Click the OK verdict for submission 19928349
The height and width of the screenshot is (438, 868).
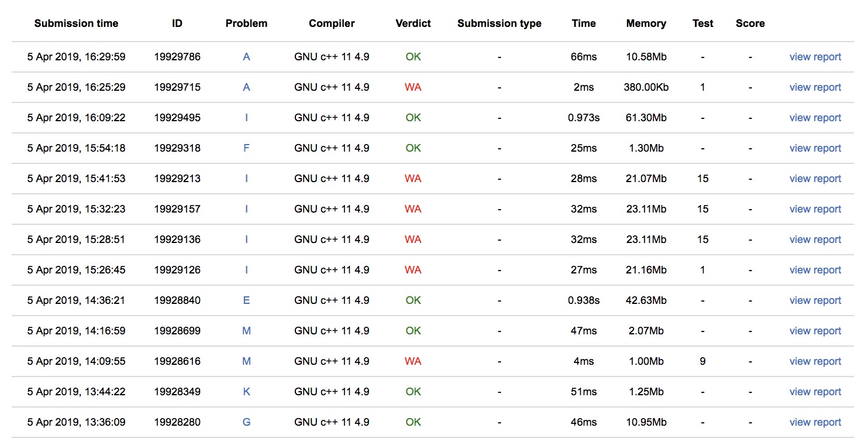tap(413, 392)
